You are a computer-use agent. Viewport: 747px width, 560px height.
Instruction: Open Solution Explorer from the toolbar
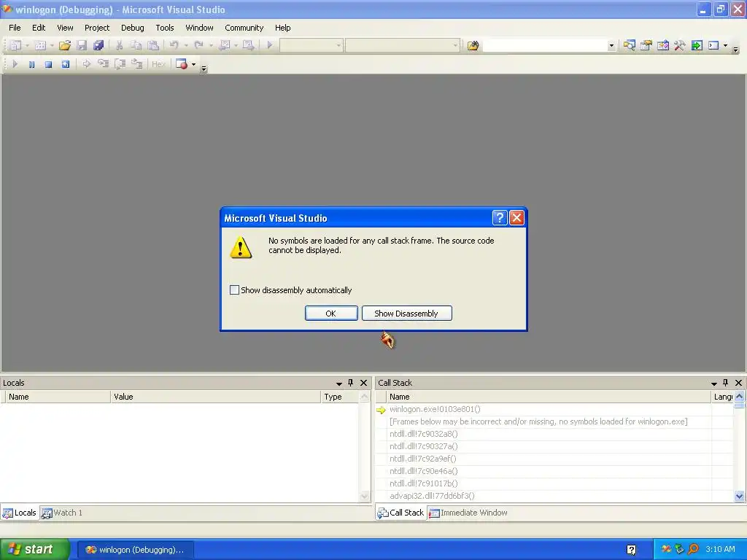tap(630, 46)
